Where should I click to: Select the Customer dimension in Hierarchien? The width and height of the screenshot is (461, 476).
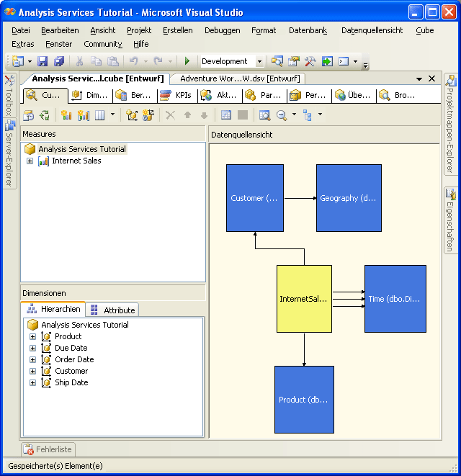71,372
